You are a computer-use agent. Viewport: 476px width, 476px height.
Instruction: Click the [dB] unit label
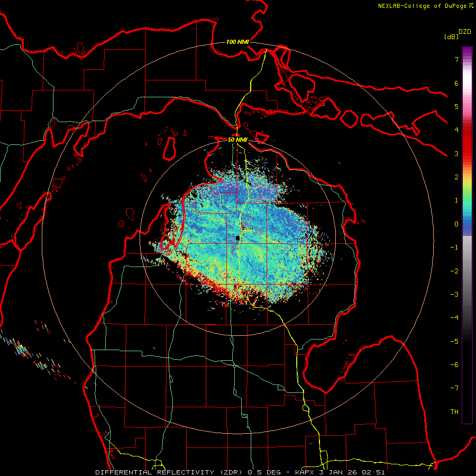(451, 36)
